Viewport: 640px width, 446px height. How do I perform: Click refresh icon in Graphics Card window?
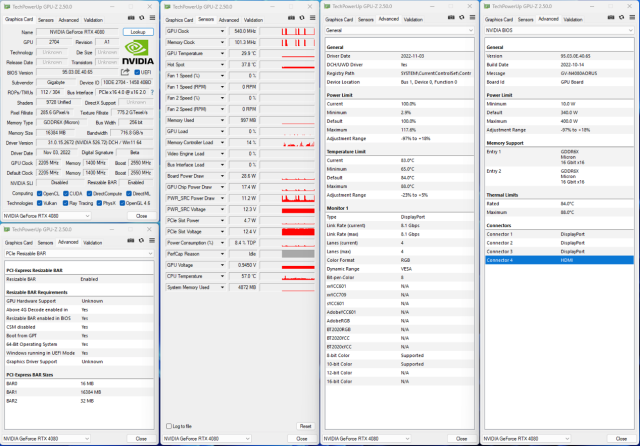(142, 18)
